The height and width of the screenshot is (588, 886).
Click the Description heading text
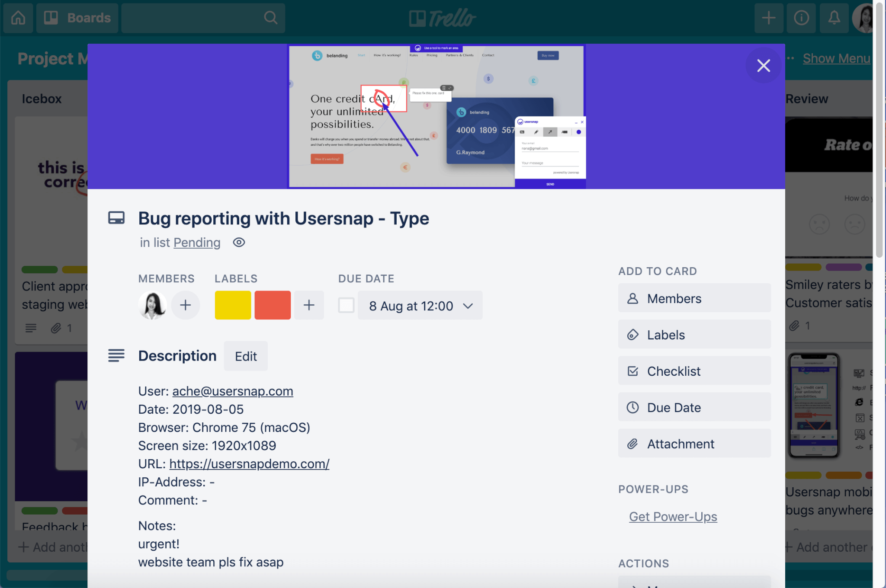tap(177, 356)
